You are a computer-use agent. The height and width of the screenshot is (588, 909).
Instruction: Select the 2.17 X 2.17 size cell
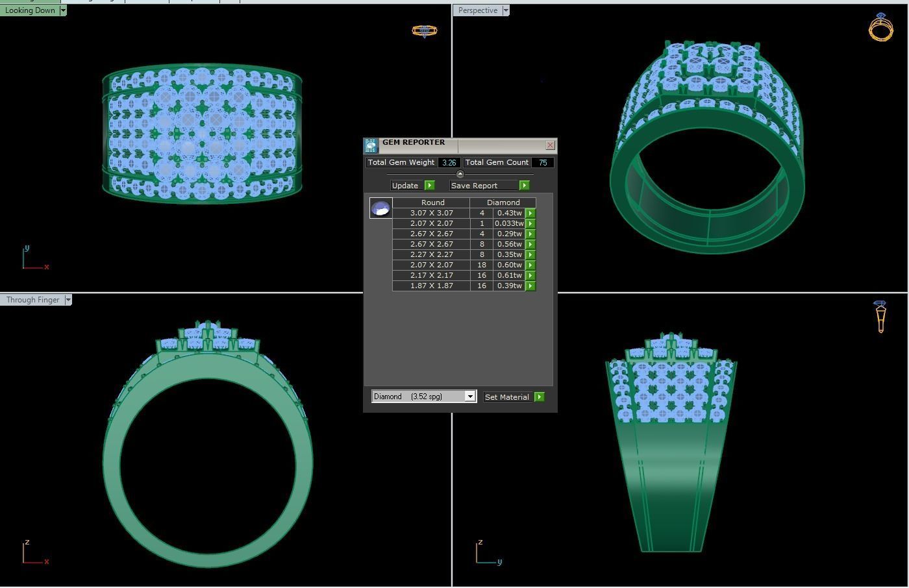(431, 275)
